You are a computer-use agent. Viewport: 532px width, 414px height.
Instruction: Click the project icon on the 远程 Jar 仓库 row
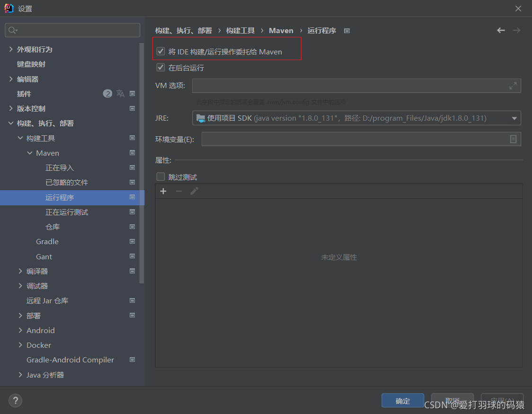(133, 301)
